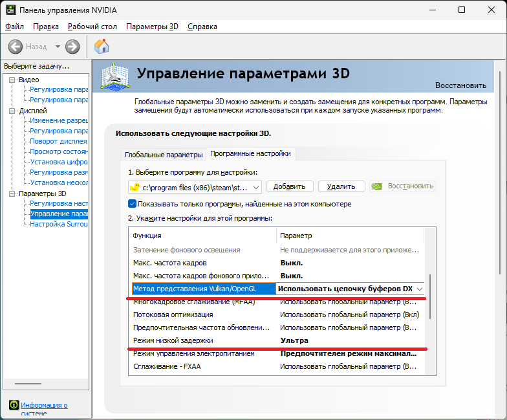Click Восстановить in the page header
The height and width of the screenshot is (420, 507).
[x=460, y=85]
